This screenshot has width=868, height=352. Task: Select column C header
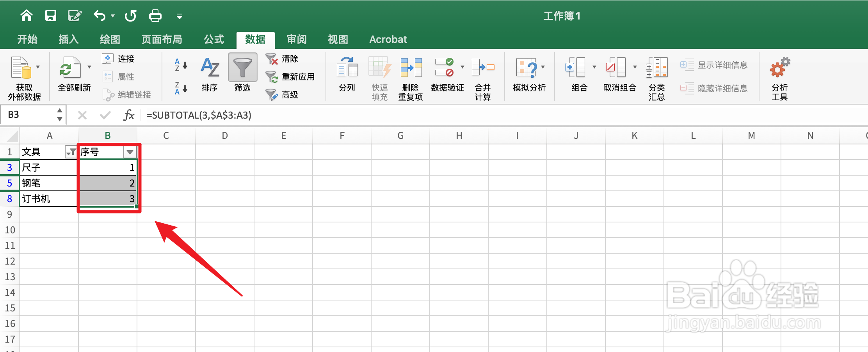166,135
